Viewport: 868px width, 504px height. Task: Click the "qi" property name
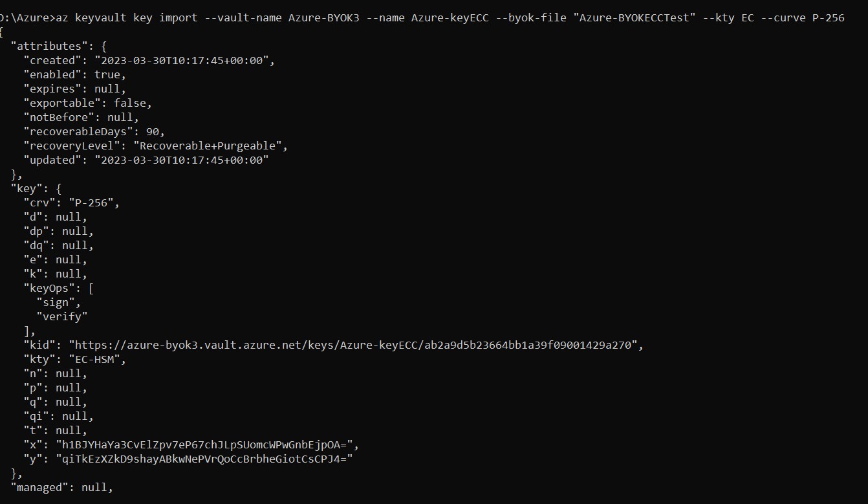[x=36, y=416]
